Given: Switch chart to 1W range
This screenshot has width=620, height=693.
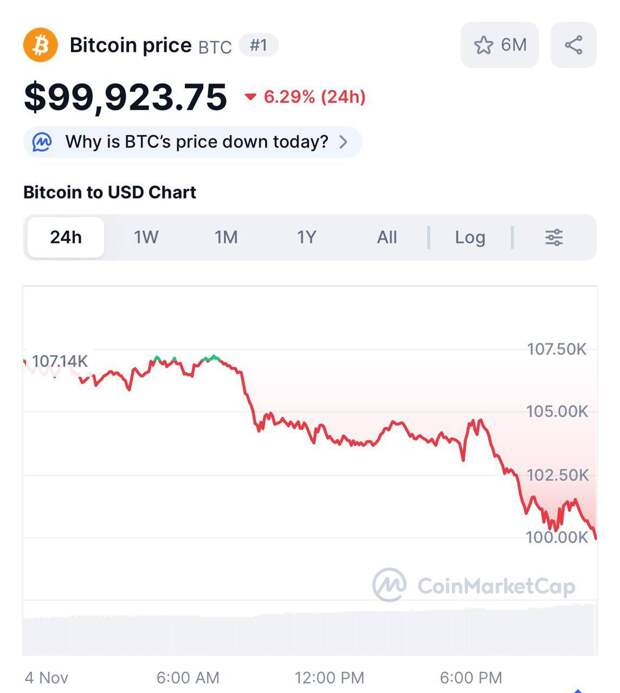Looking at the screenshot, I should pos(146,237).
